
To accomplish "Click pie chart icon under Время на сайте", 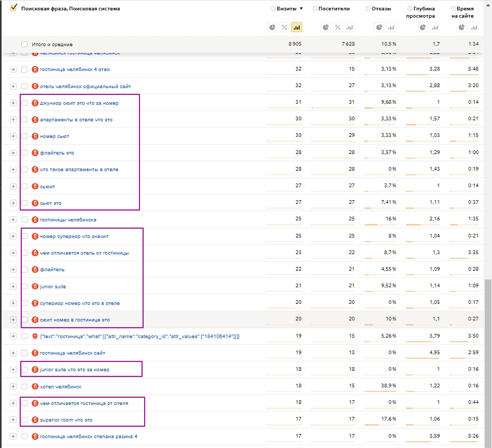I will (461, 27).
